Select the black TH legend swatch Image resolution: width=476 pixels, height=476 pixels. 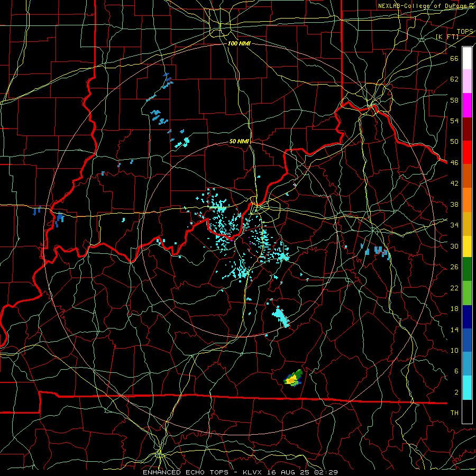[467, 411]
